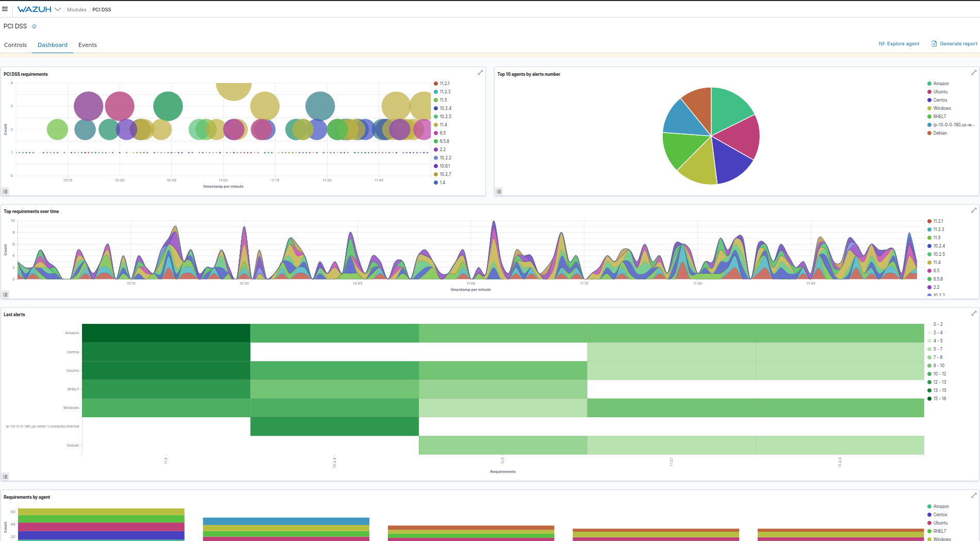Image resolution: width=980 pixels, height=541 pixels.
Task: Open inspect data icon under PCI DSS requirements panel
Action: pos(6,191)
